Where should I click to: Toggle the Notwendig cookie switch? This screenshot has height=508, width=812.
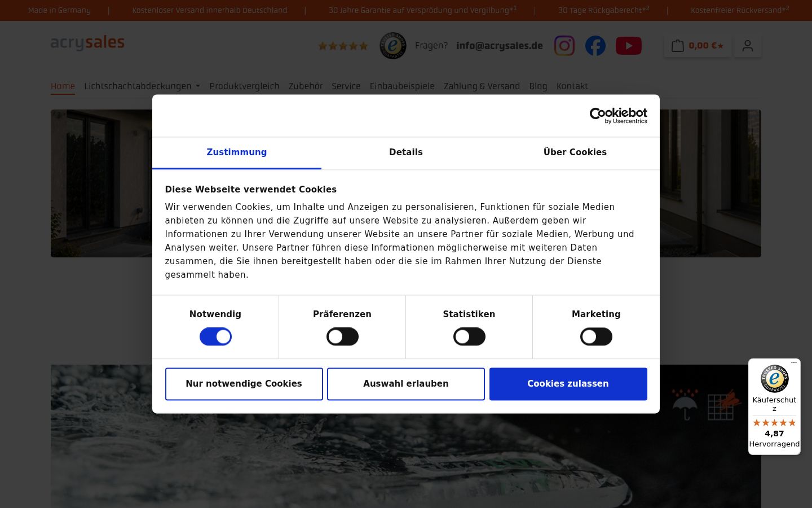click(215, 337)
